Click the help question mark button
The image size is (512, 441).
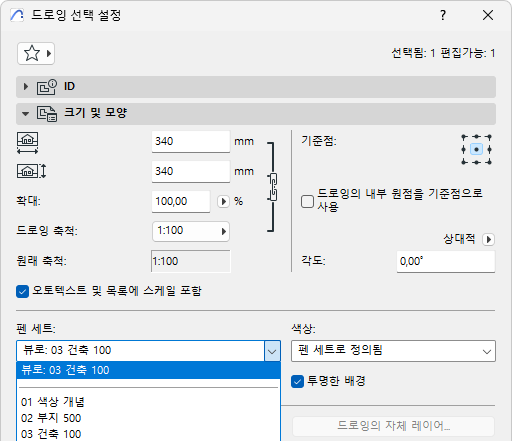click(443, 15)
